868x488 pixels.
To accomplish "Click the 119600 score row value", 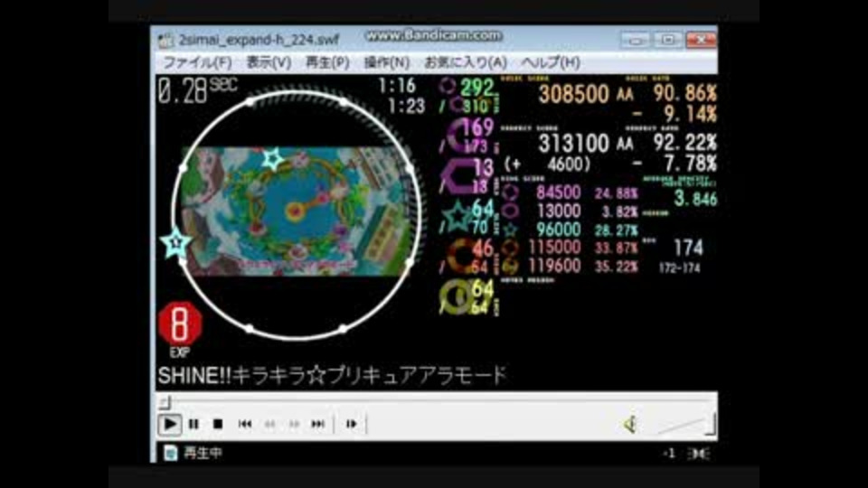I will [554, 266].
